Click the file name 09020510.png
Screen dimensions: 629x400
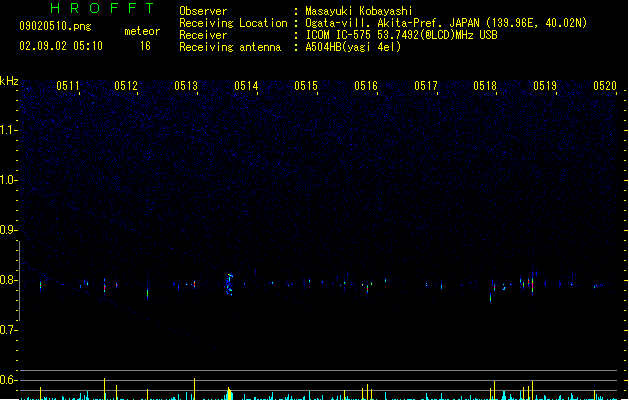coord(55,26)
